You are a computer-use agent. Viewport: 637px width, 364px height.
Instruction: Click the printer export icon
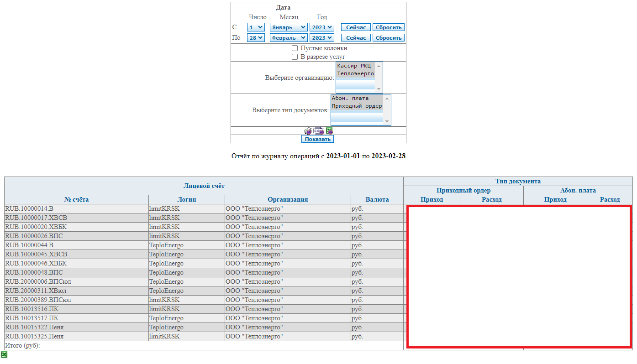[308, 131]
